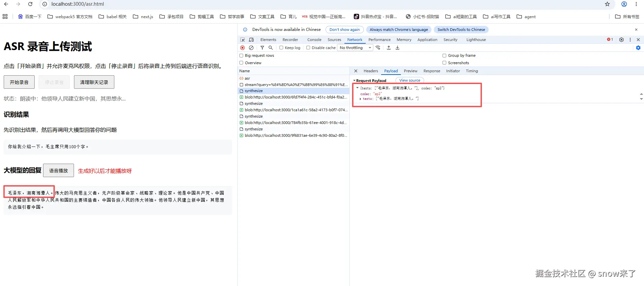
Task: Open the Chrome three-dot menu
Action: pyautogui.click(x=636, y=4)
